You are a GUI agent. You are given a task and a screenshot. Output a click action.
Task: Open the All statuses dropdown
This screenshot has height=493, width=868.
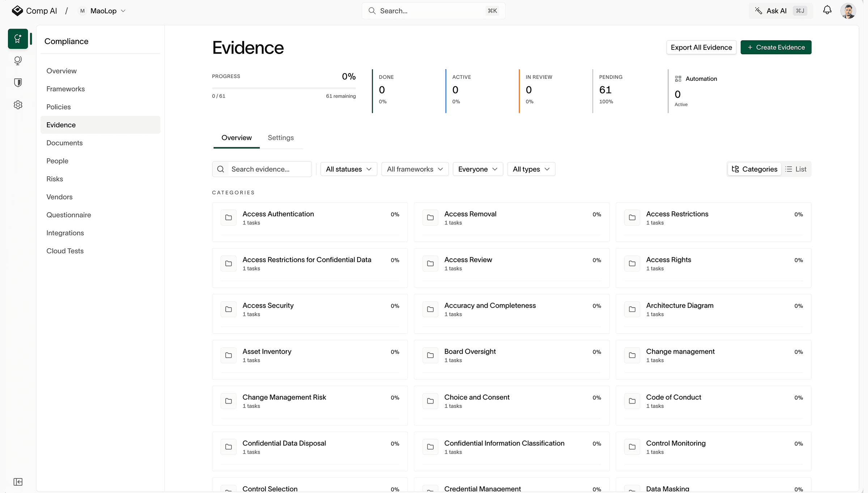(x=349, y=169)
